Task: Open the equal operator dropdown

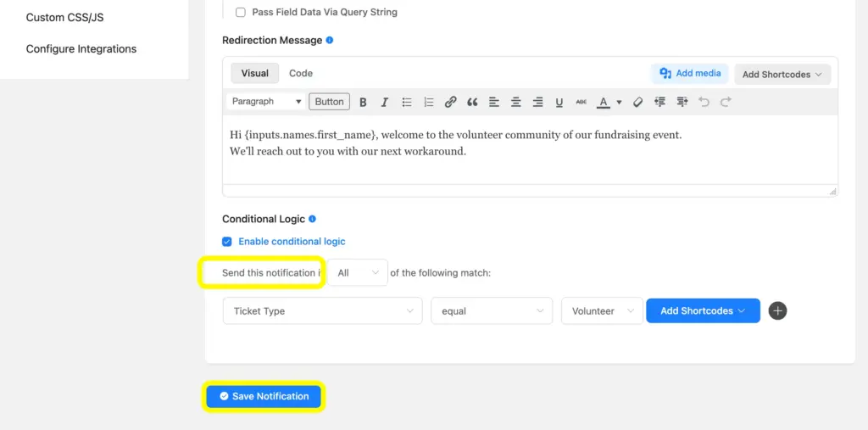Action: click(492, 311)
